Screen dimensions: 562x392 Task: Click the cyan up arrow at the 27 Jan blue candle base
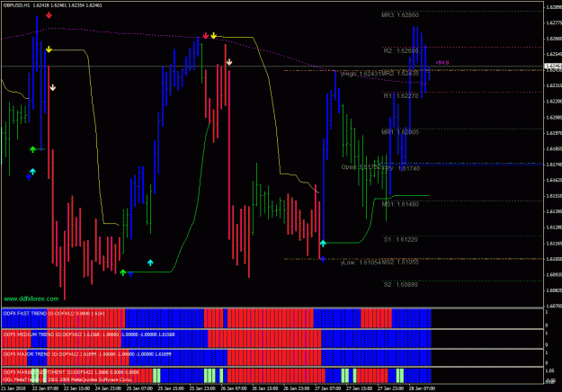(323, 244)
